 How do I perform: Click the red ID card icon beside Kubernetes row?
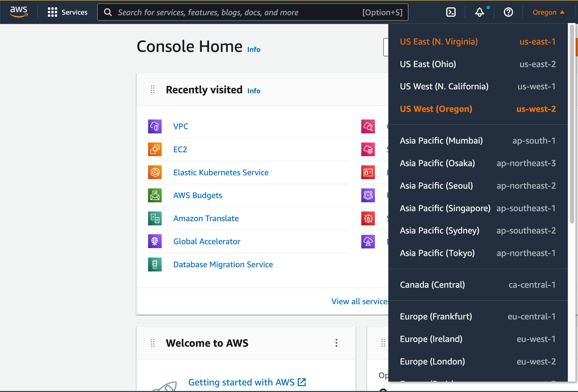click(368, 172)
